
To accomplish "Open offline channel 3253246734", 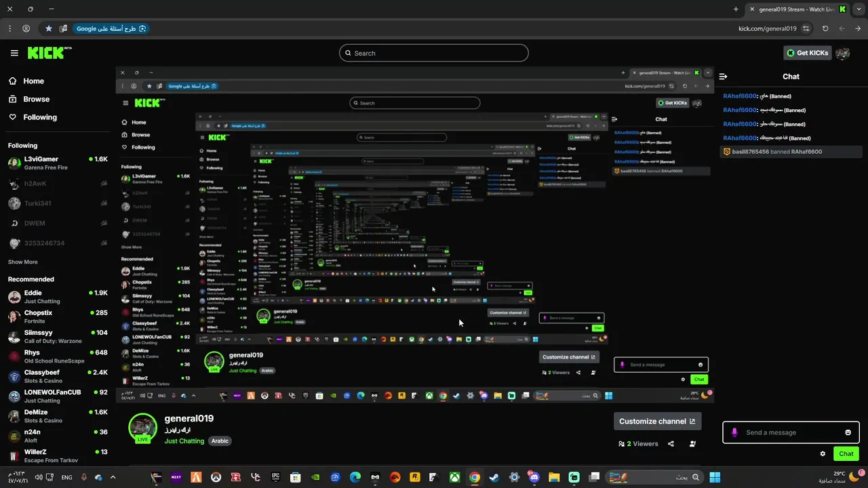I will (x=58, y=243).
